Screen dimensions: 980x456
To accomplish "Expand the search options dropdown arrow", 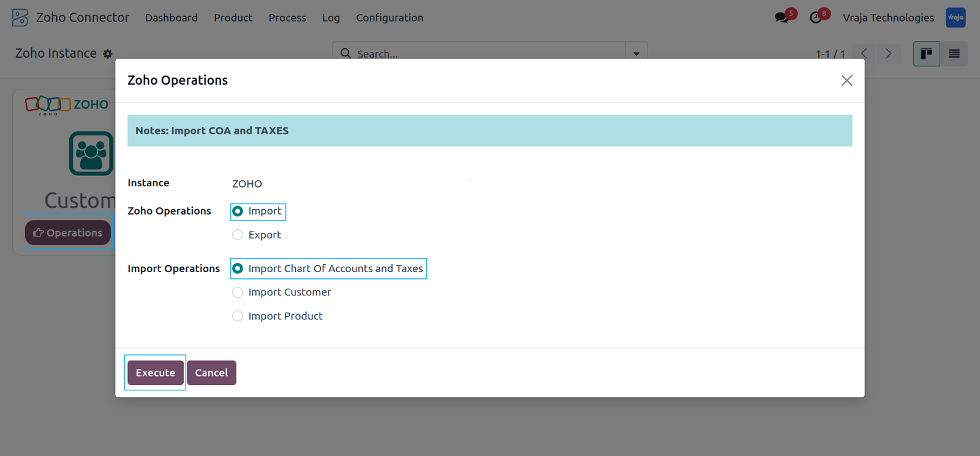I will (x=636, y=54).
